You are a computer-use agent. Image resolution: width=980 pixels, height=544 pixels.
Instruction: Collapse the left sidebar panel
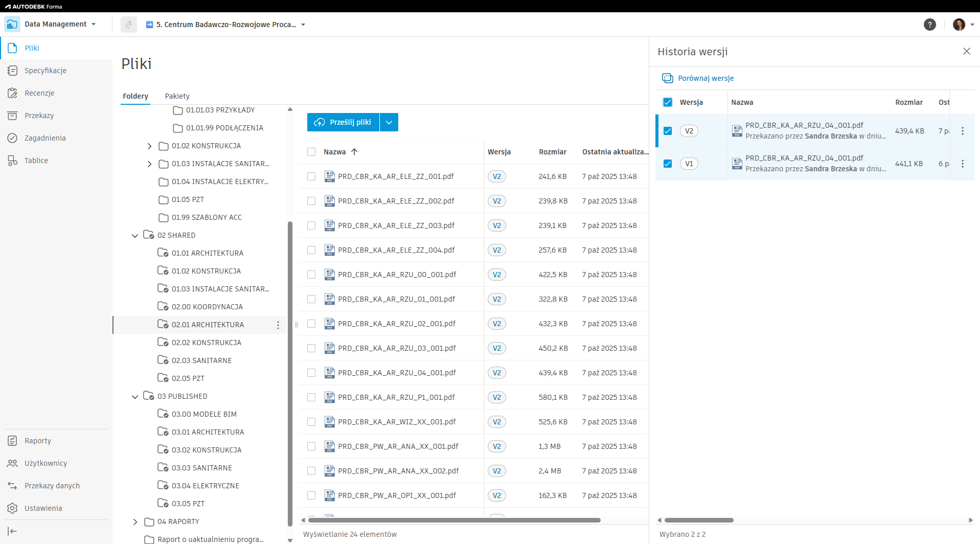(12, 531)
